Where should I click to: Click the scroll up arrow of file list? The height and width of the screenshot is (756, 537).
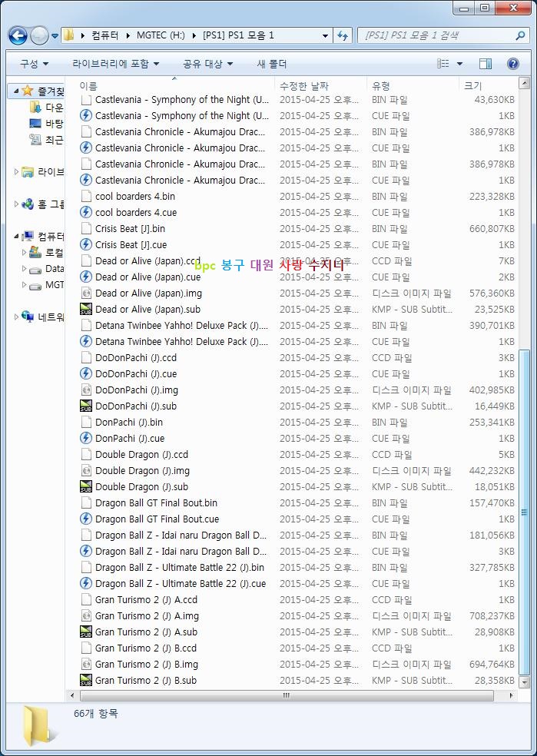(524, 84)
